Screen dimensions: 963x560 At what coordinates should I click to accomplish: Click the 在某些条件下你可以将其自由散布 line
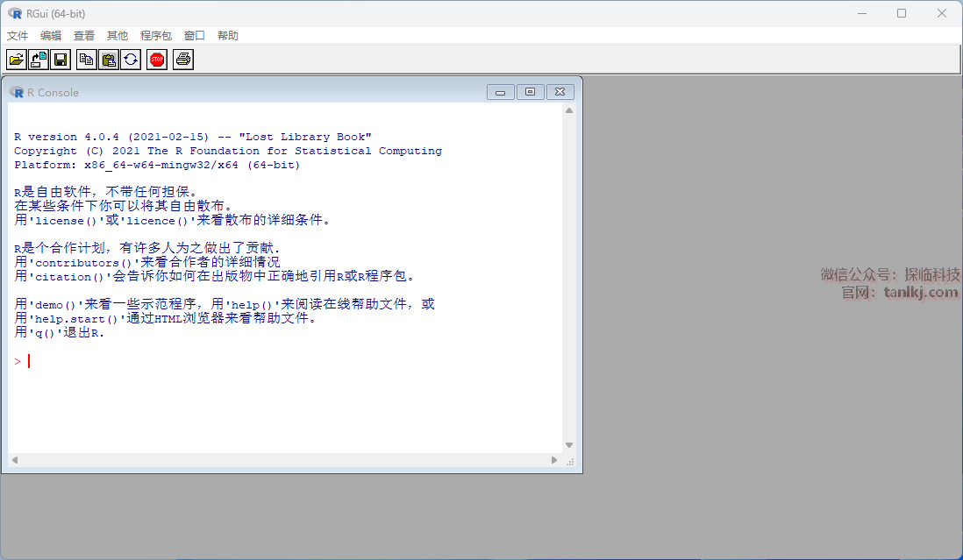124,206
